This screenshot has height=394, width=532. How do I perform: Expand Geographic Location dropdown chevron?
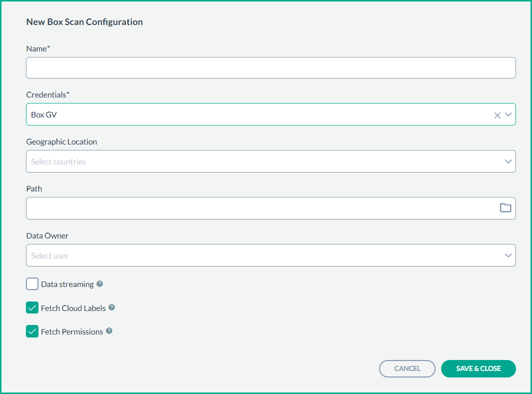tap(509, 161)
